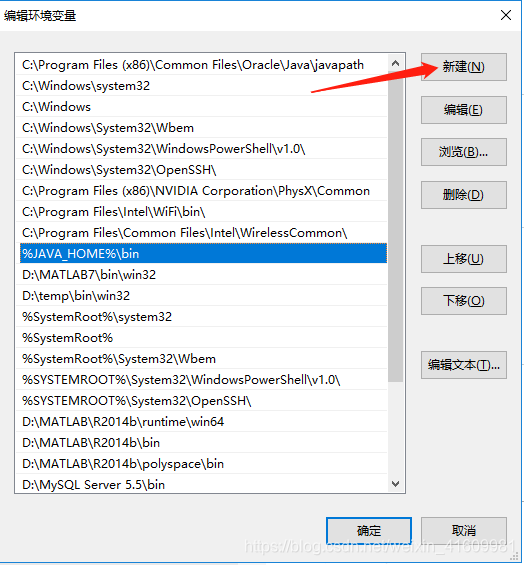
Task: Select the %SystemRoot%\system32 entry
Action: (x=201, y=317)
